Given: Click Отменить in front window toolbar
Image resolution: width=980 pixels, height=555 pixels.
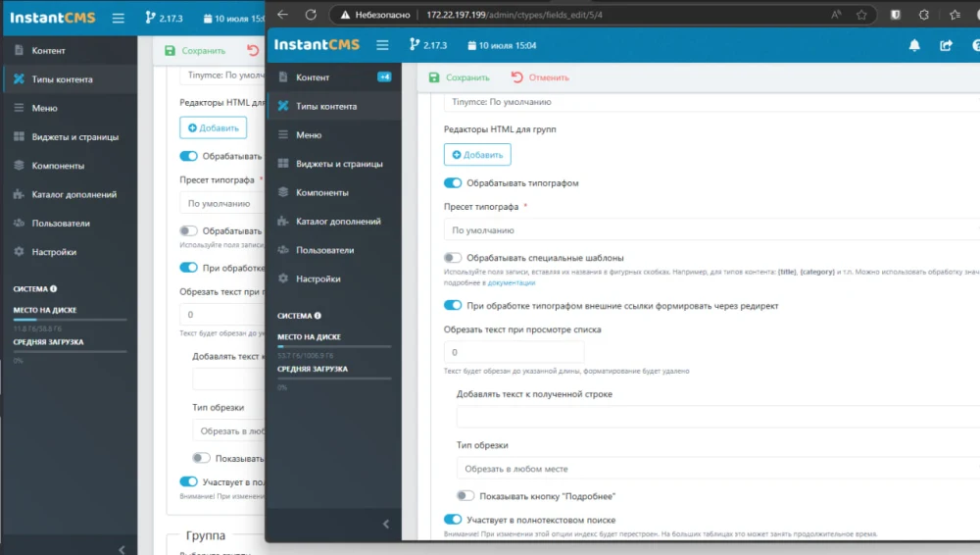Looking at the screenshot, I should (x=540, y=77).
